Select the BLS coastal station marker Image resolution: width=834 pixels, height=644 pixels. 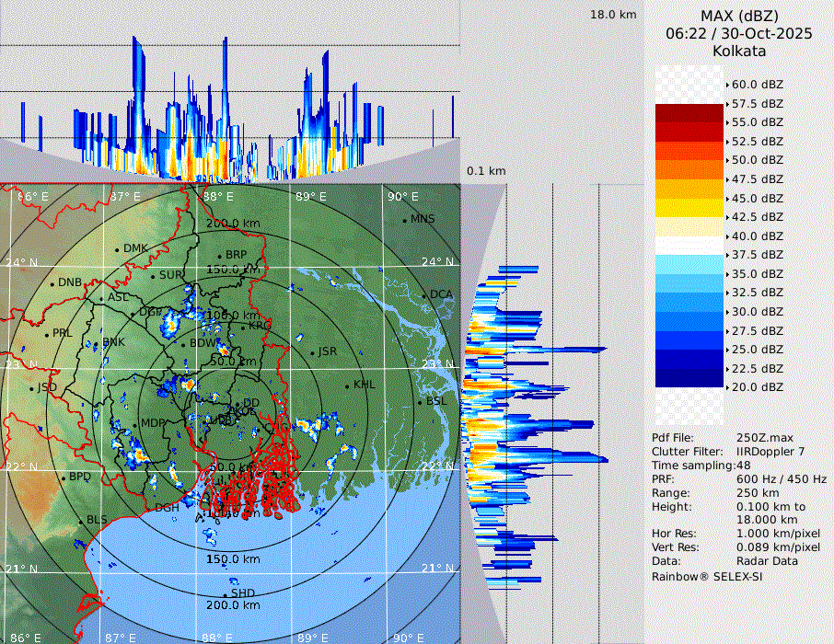pos(80,521)
